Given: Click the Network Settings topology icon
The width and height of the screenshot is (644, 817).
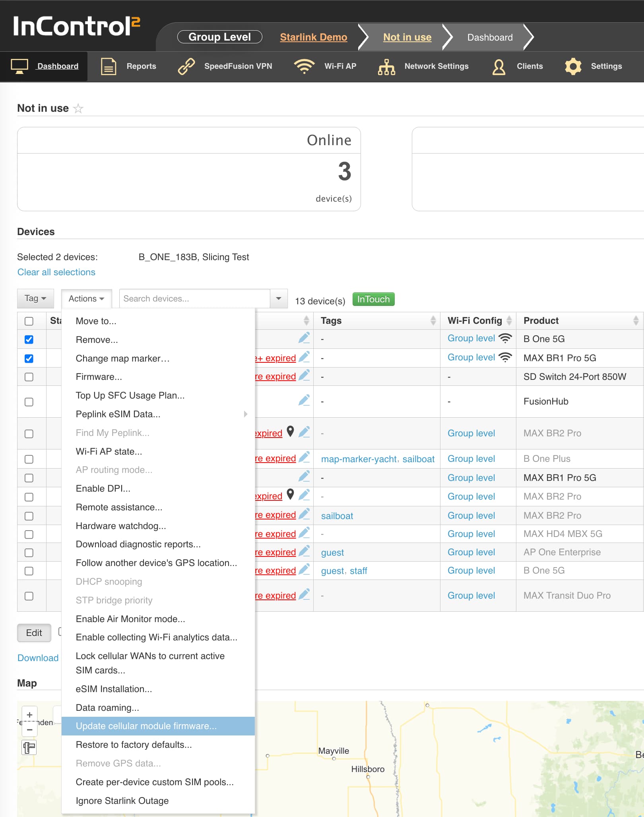Looking at the screenshot, I should pyautogui.click(x=386, y=66).
